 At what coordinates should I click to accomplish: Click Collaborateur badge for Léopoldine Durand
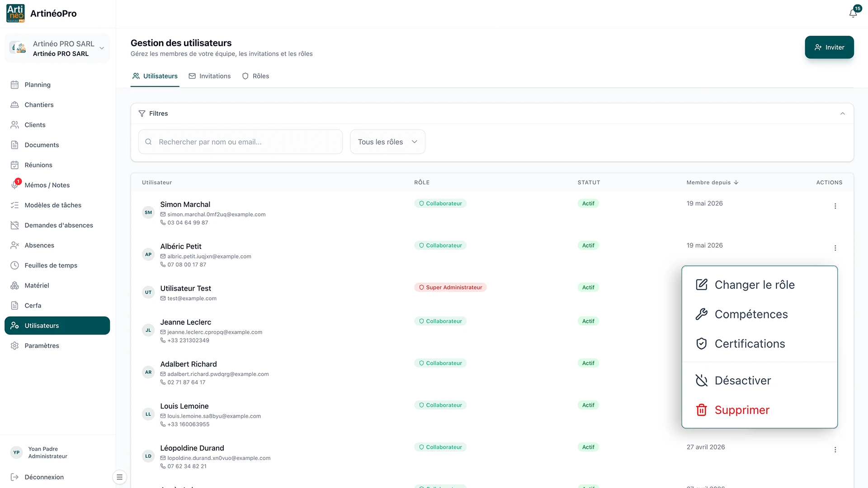pyautogui.click(x=440, y=447)
